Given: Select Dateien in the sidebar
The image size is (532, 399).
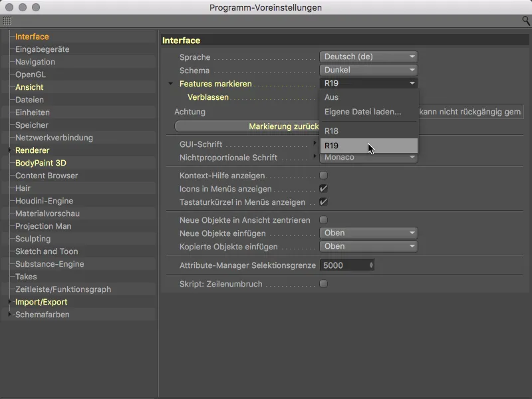Looking at the screenshot, I should (x=29, y=100).
